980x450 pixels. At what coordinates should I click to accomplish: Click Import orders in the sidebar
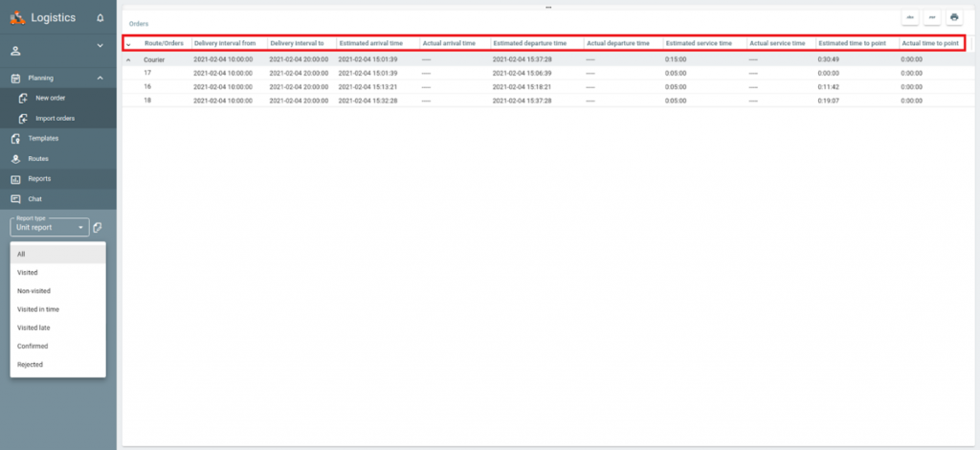click(x=55, y=119)
